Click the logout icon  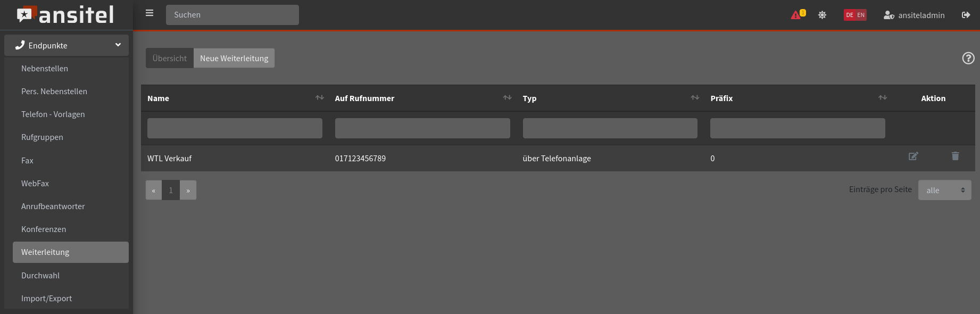(x=966, y=15)
